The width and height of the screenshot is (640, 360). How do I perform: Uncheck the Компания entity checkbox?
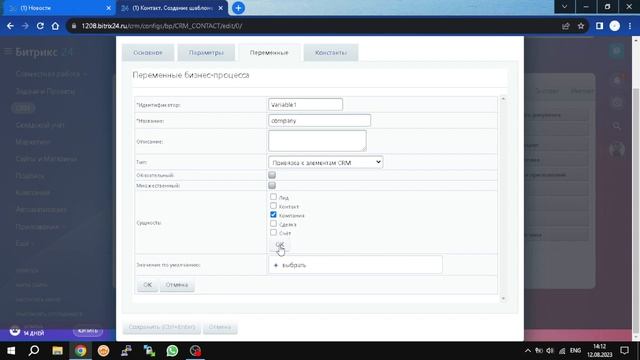(x=273, y=215)
